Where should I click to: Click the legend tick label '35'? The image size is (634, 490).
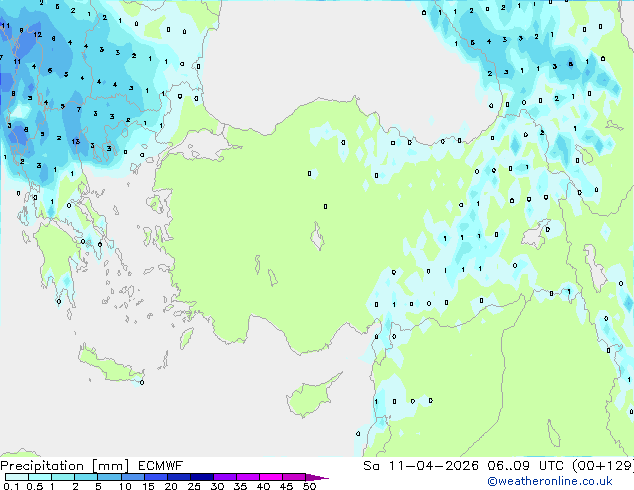pyautogui.click(x=240, y=486)
